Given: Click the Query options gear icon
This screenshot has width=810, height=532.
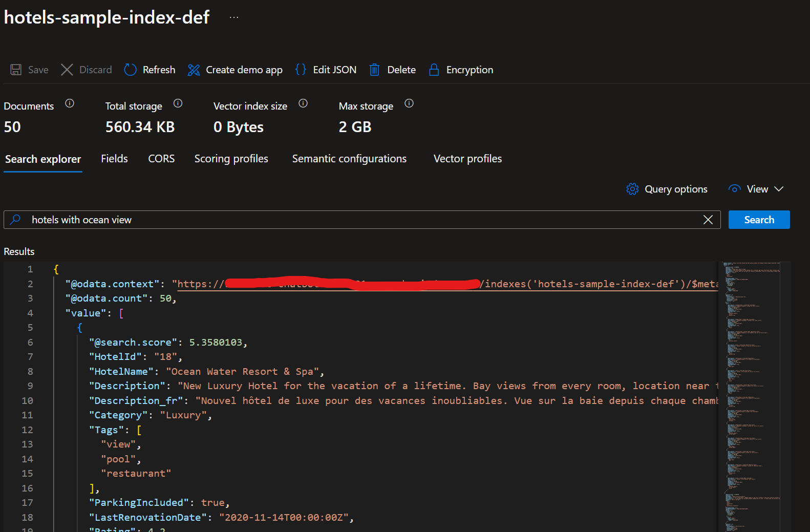Looking at the screenshot, I should pyautogui.click(x=632, y=189).
